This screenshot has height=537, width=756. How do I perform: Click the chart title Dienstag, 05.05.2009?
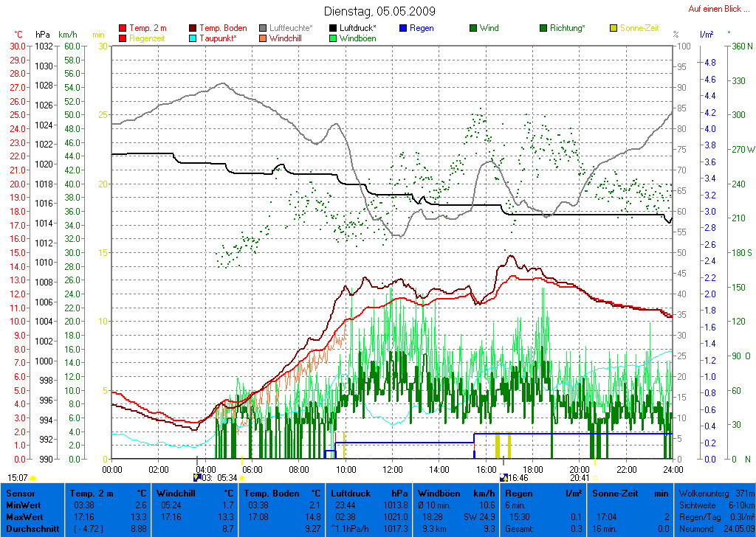point(379,11)
